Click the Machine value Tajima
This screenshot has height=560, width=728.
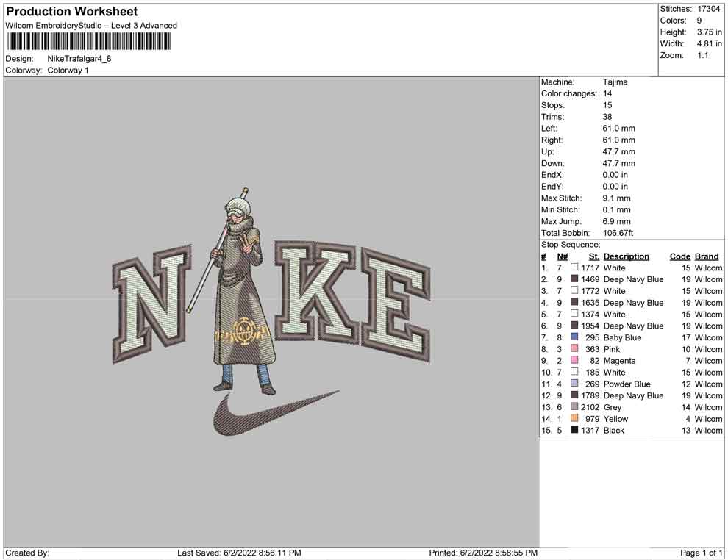click(x=615, y=82)
